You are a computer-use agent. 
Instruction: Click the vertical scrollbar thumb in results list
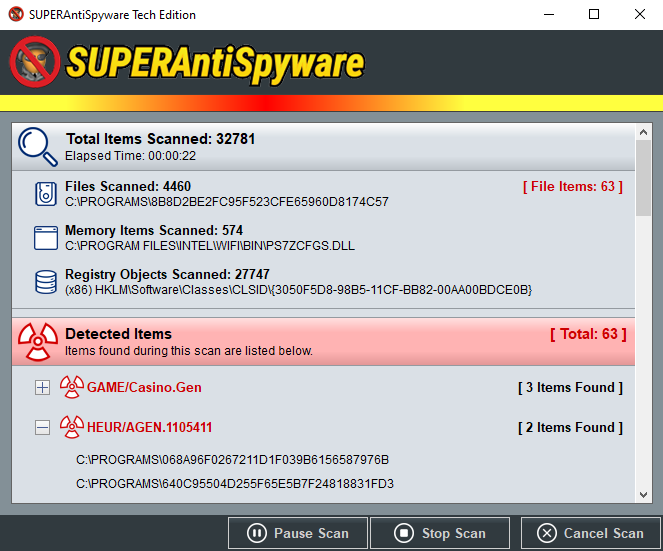click(644, 179)
